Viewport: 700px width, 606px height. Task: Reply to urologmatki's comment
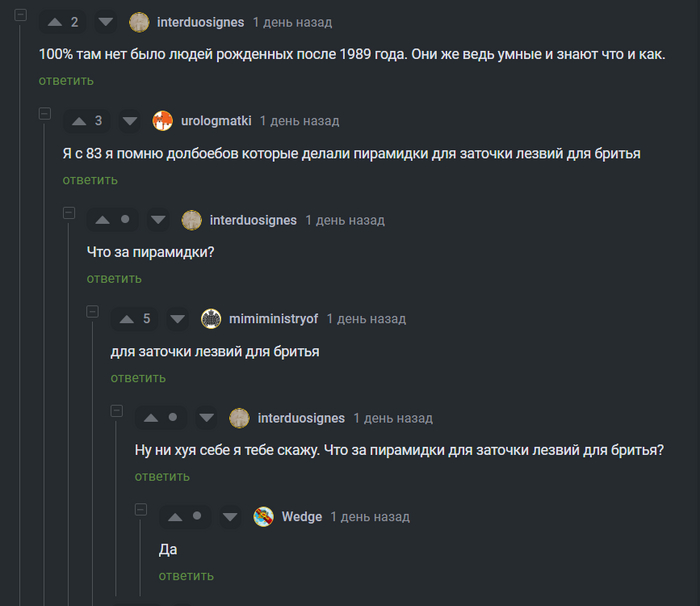(x=90, y=180)
